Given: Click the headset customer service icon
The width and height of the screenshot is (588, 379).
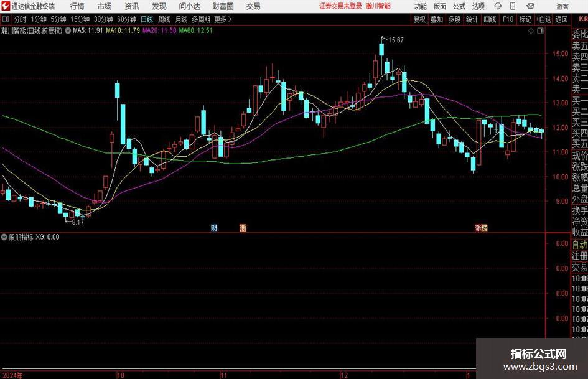Looking at the screenshot, I should point(498,6).
